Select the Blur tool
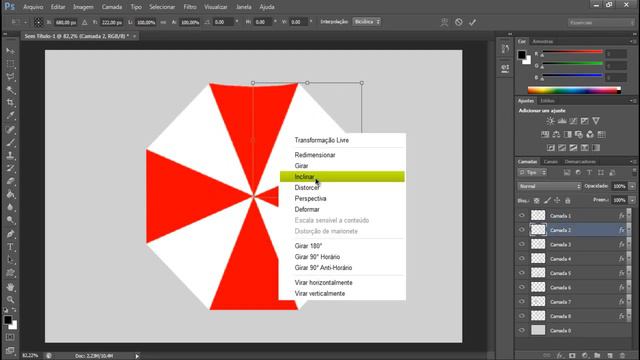This screenshot has height=360, width=640. [10, 207]
